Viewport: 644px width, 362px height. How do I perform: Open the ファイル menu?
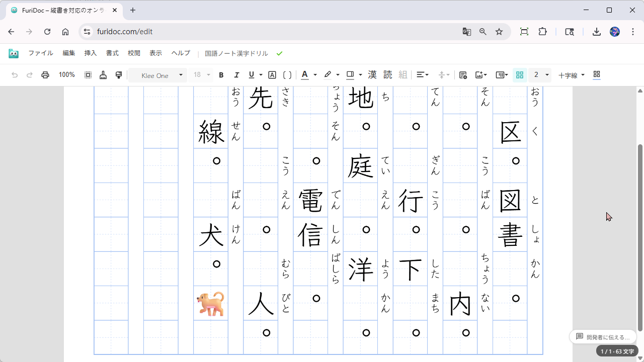click(40, 53)
